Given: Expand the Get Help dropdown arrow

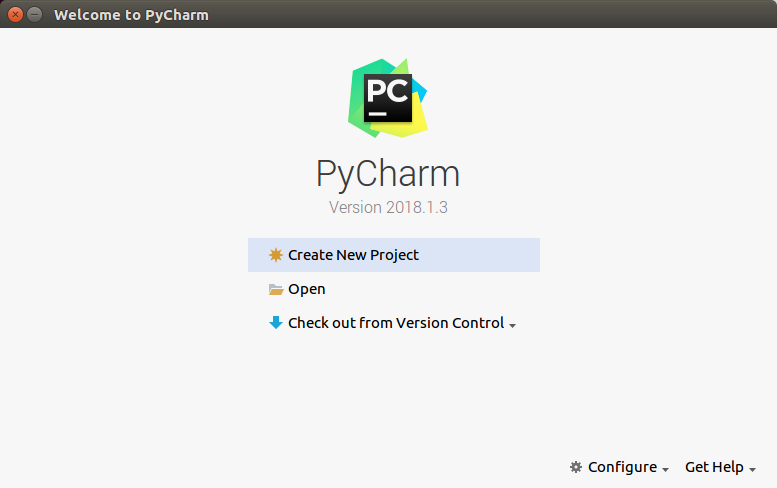Looking at the screenshot, I should pos(752,469).
